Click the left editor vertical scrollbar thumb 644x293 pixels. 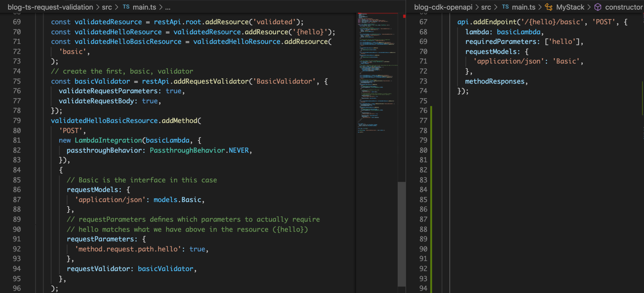402,234
